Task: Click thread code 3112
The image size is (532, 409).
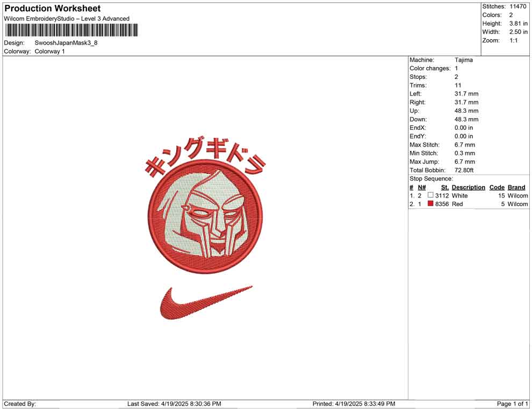Action: (442, 196)
